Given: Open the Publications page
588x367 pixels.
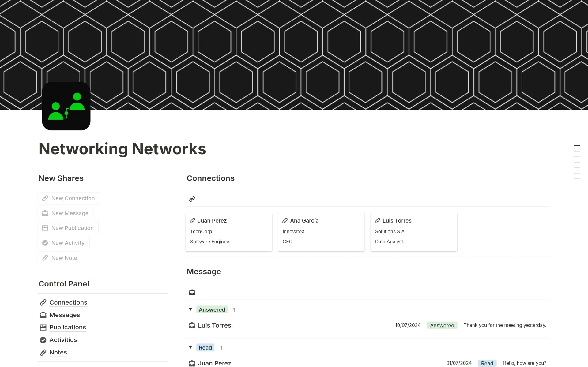Looking at the screenshot, I should (x=67, y=327).
